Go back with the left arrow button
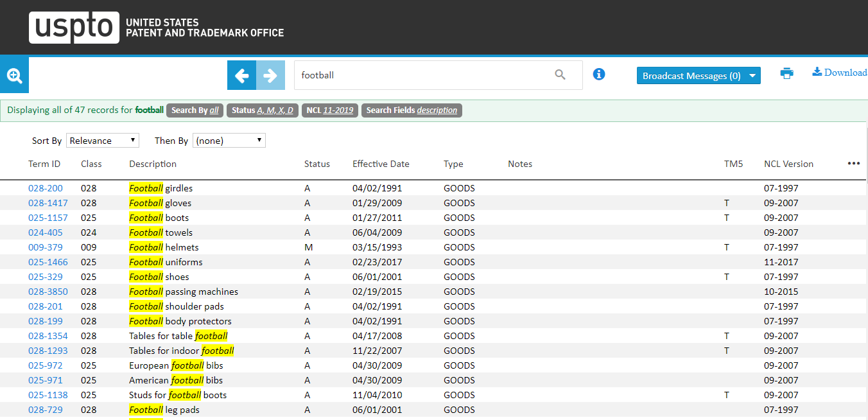868x420 pixels. click(241, 76)
